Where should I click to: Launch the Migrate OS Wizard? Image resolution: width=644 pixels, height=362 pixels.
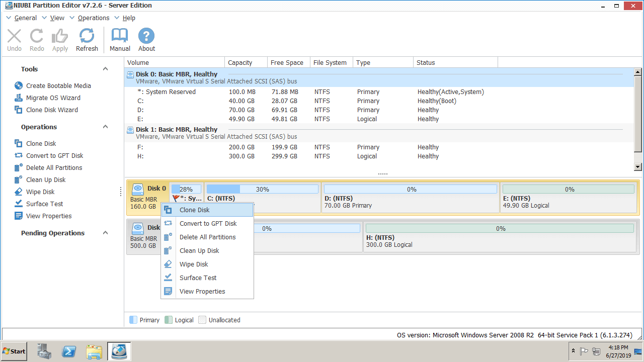[x=53, y=98]
